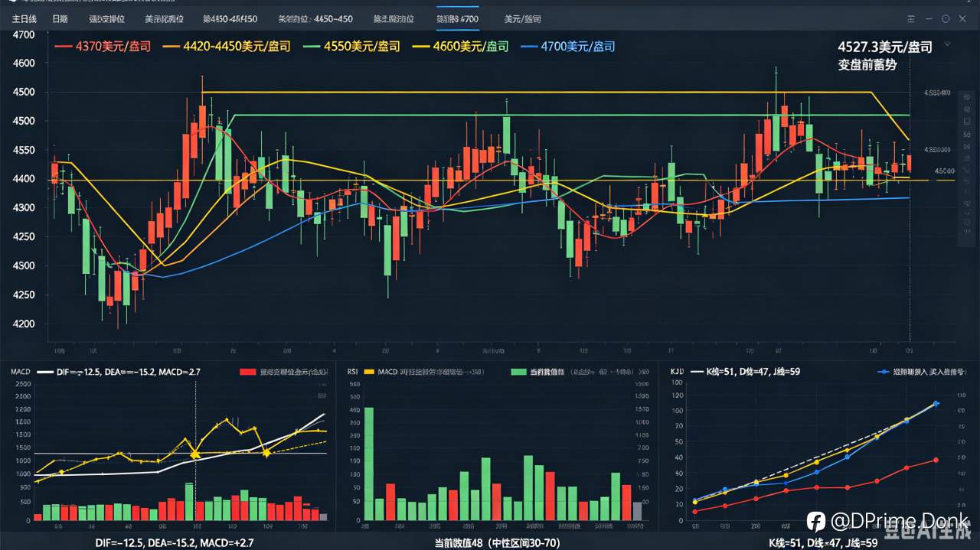Image resolution: width=980 pixels, height=550 pixels.
Task: Toggle the orange 4420-4450美元/盎司 legend series
Action: click(x=226, y=46)
